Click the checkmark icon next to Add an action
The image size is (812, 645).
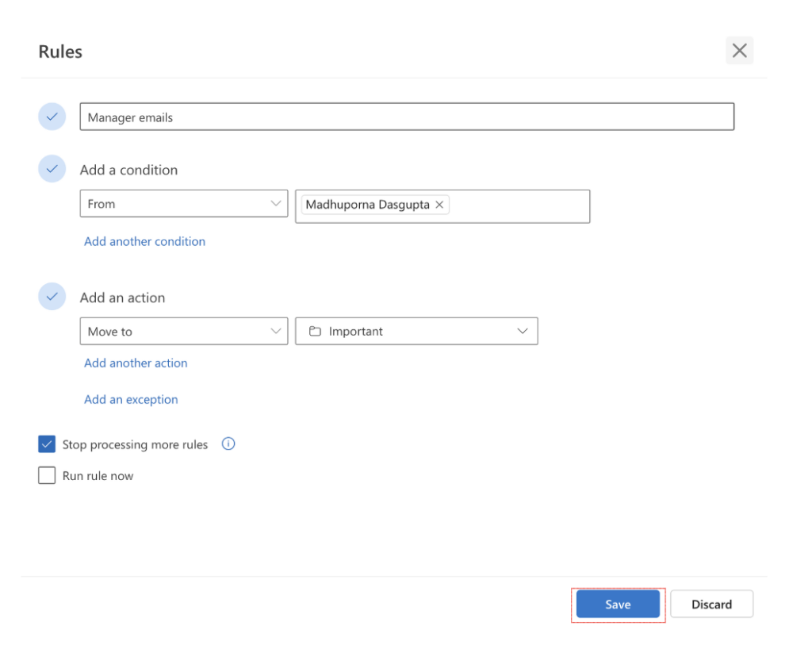point(52,296)
